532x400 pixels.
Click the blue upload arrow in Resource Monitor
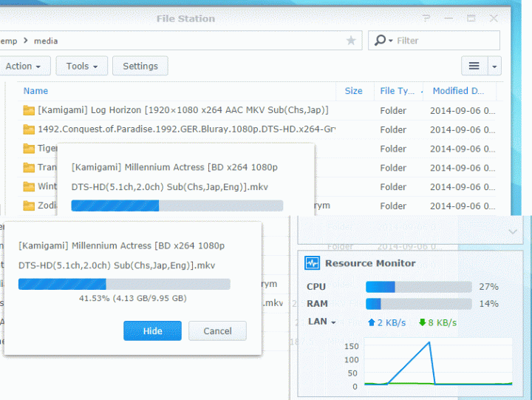[x=372, y=322]
